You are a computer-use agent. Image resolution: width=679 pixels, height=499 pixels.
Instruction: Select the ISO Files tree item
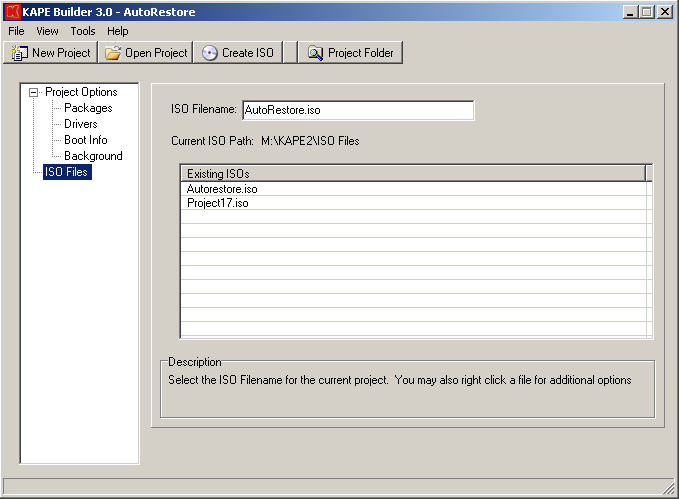(x=66, y=172)
